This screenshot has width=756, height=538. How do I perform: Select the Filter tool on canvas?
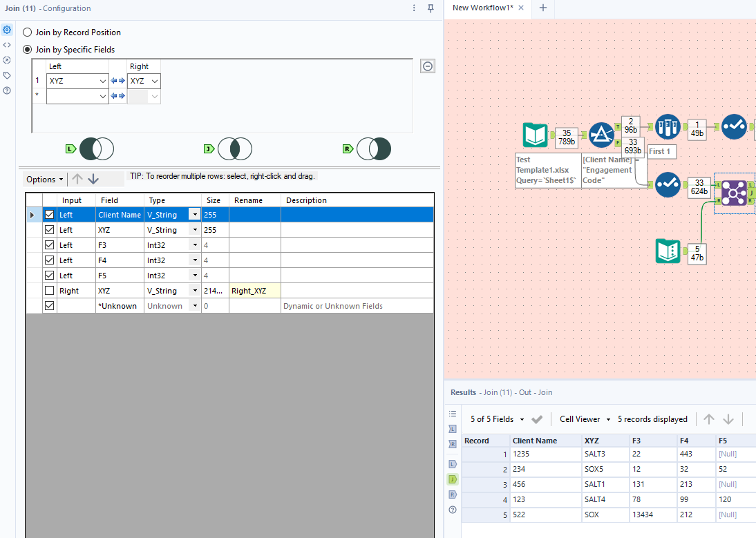click(602, 135)
